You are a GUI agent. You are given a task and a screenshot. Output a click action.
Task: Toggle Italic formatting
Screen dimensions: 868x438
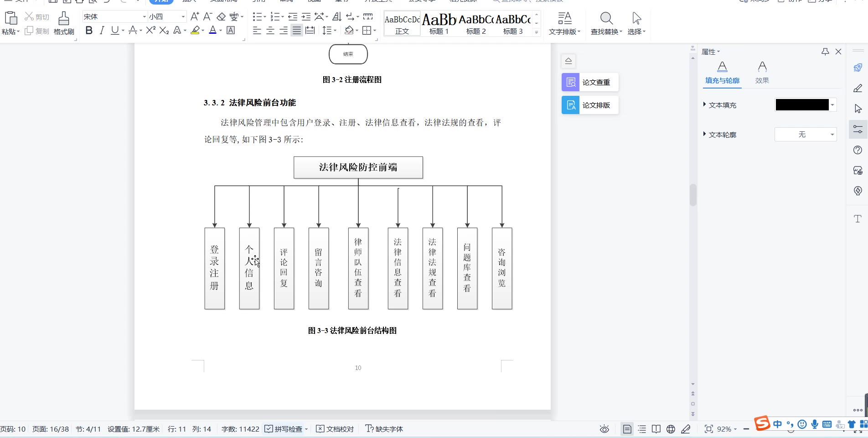pyautogui.click(x=102, y=30)
